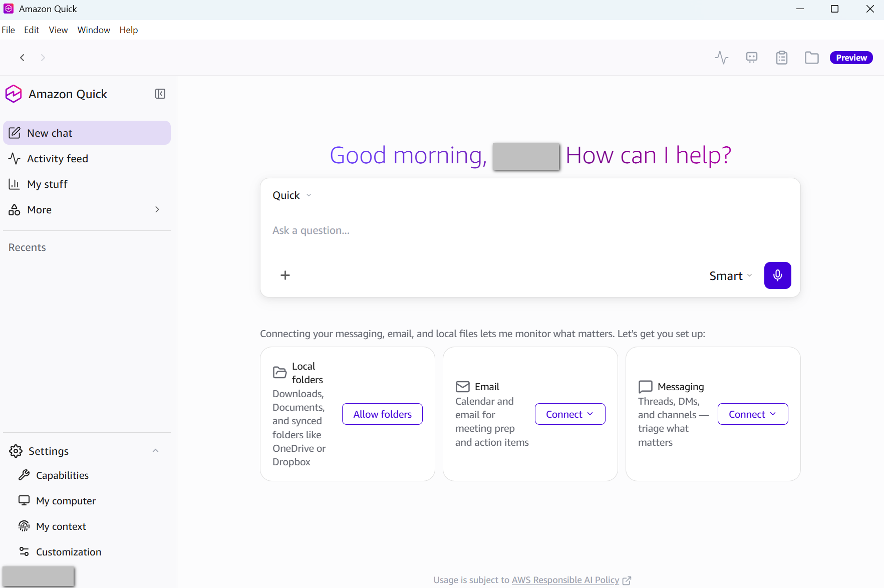Image resolution: width=884 pixels, height=588 pixels.
Task: Open My stuff in sidebar
Action: [x=87, y=184]
